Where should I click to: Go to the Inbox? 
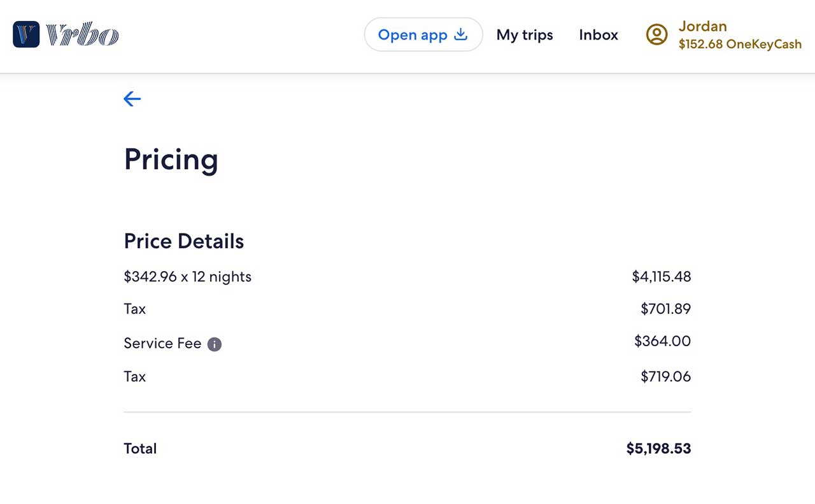[x=599, y=35]
